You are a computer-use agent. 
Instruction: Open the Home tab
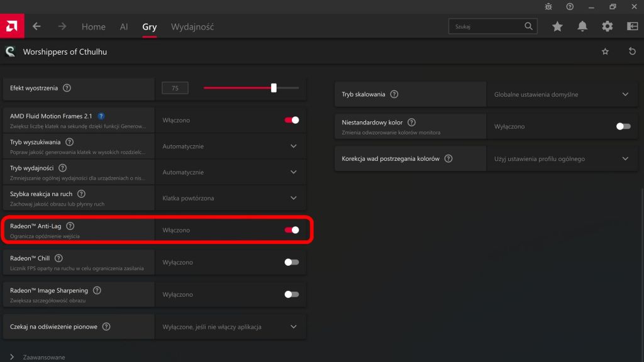93,27
